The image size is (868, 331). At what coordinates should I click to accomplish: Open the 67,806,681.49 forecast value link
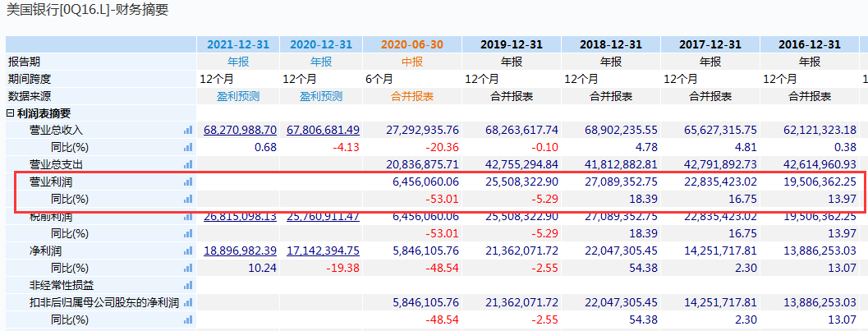tap(323, 130)
